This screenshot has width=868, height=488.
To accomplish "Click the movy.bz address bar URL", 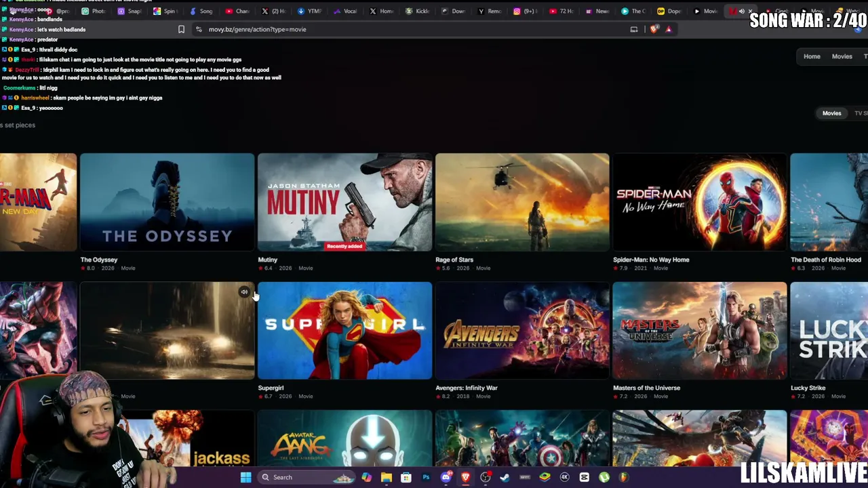I will click(x=257, y=29).
